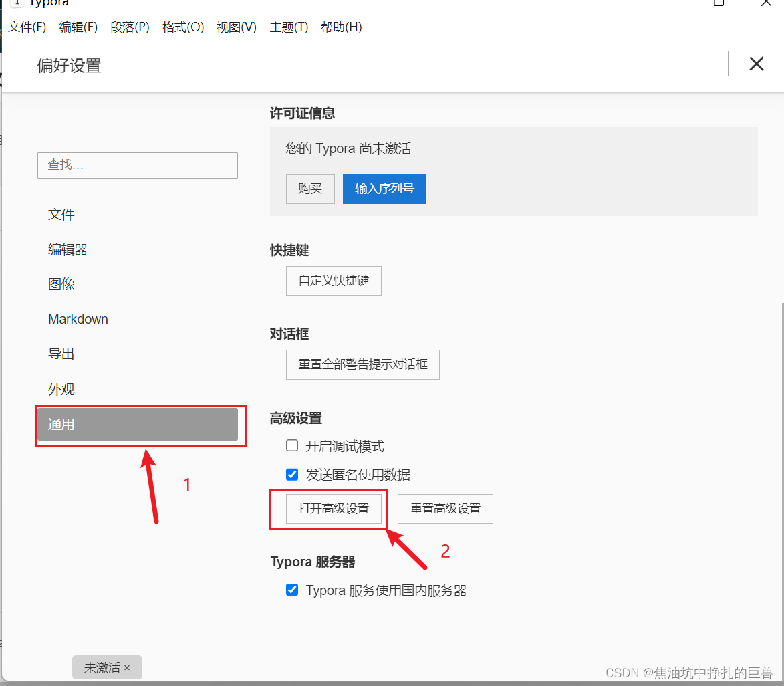Open 自定义快捷键 settings

pos(334,281)
